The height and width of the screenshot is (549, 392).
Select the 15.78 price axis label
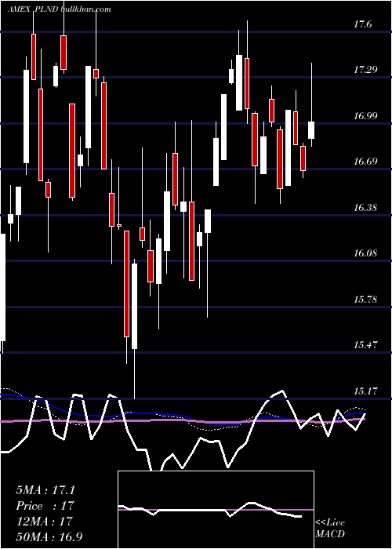click(365, 299)
